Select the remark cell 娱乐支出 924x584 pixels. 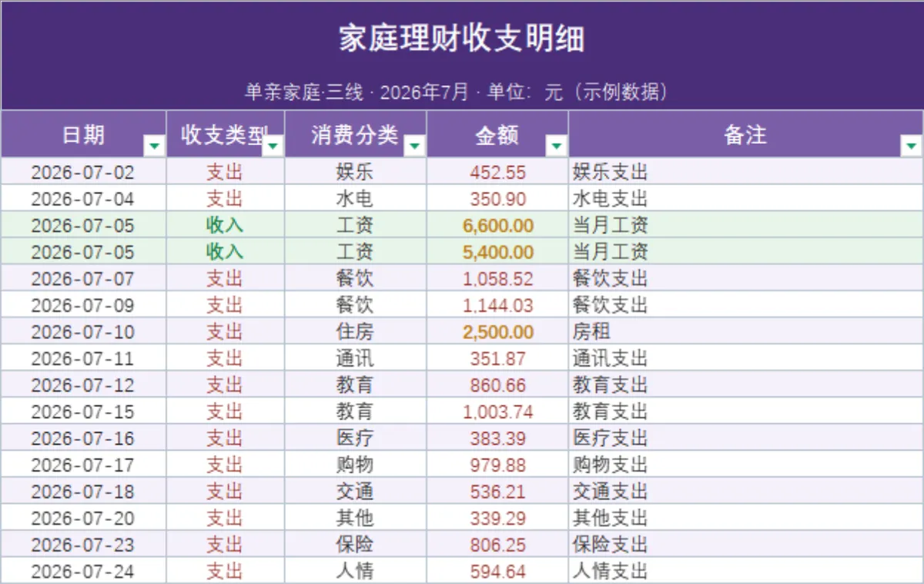pos(745,172)
